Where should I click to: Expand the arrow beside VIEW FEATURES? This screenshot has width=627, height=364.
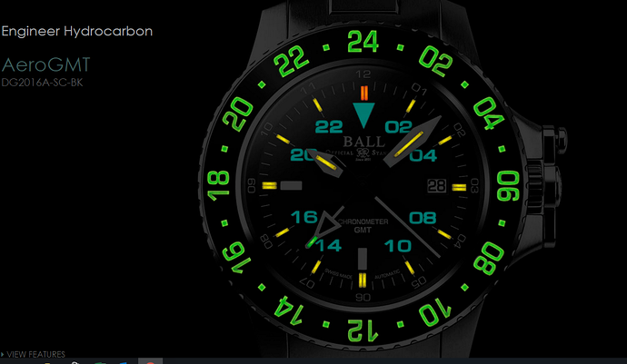3,354
